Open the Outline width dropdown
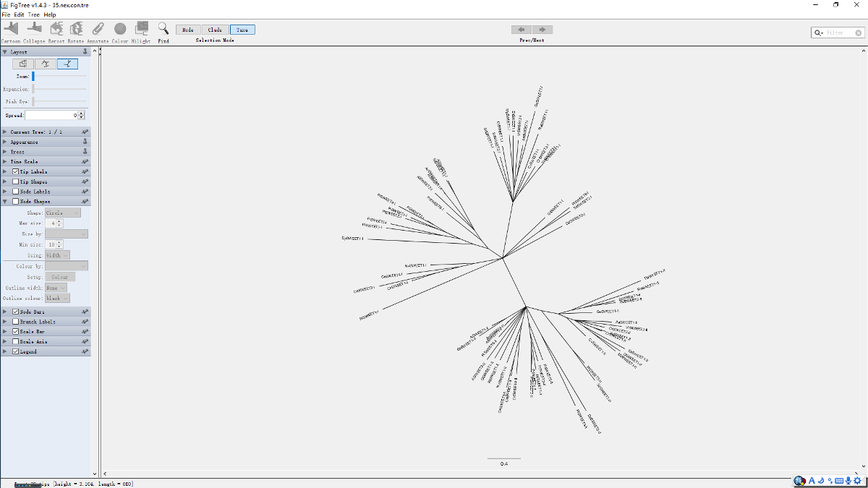The width and height of the screenshot is (868, 488). (56, 288)
